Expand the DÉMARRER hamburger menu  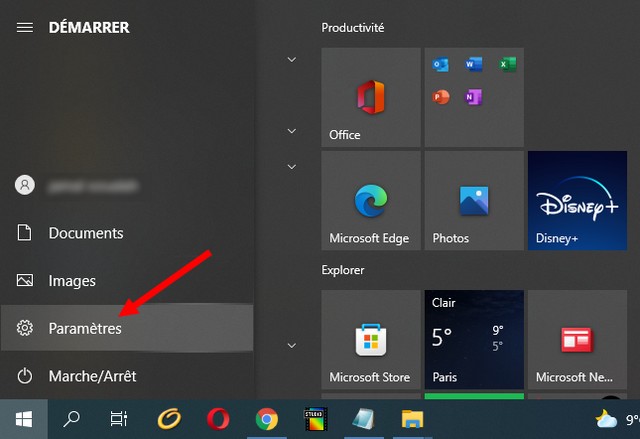tap(25, 27)
